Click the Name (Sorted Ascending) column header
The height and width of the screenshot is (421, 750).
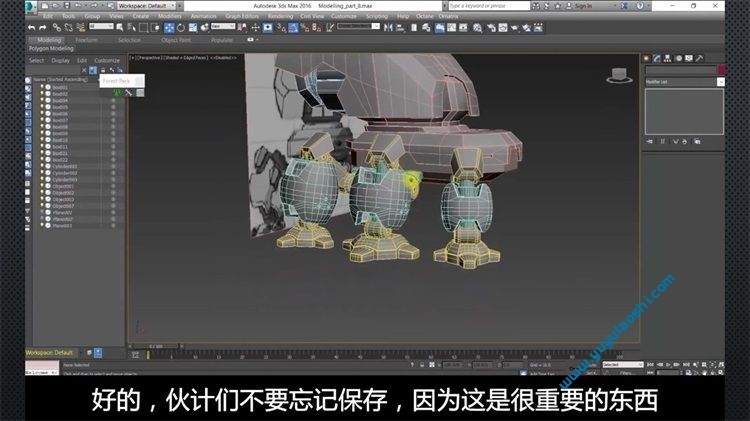click(61, 79)
